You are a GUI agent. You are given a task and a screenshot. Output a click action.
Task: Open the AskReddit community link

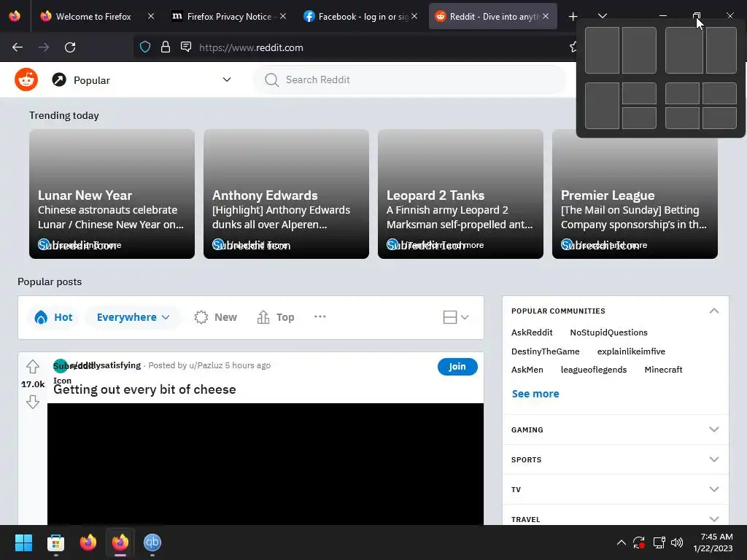(532, 332)
